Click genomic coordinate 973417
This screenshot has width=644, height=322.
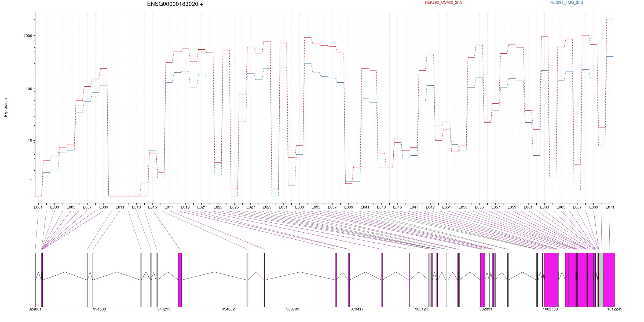click(357, 309)
